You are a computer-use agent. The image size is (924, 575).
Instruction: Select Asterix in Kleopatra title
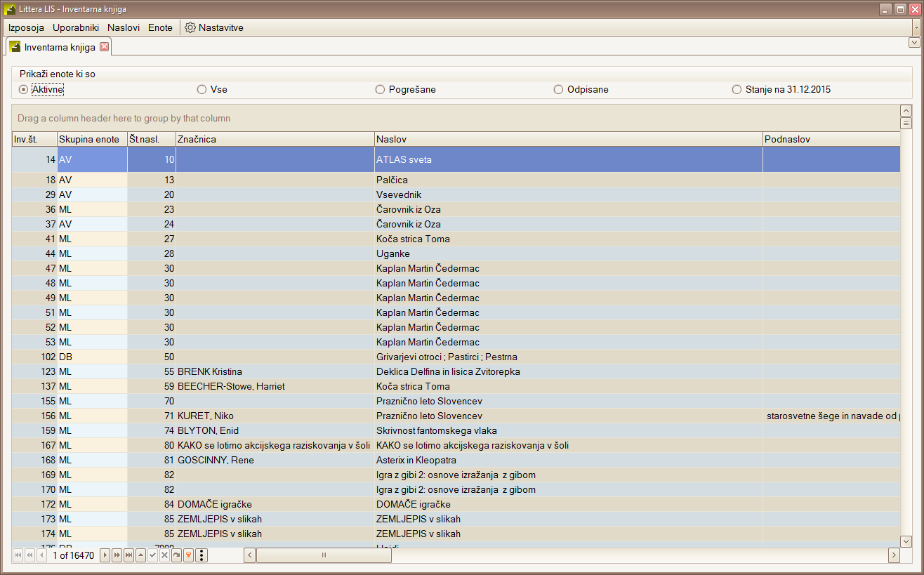[569, 460]
